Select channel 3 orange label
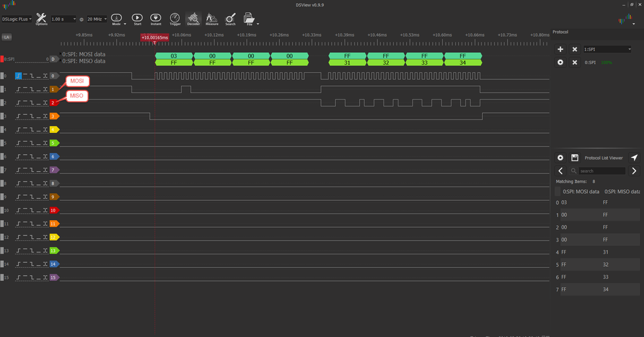Screen dimensions: 644x337 pos(54,116)
